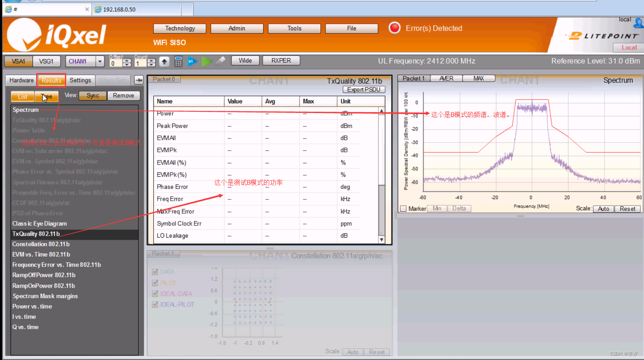Image resolution: width=644 pixels, height=360 pixels.
Task: Select Packet 1 tab in Spectrum panel
Action: [x=413, y=78]
